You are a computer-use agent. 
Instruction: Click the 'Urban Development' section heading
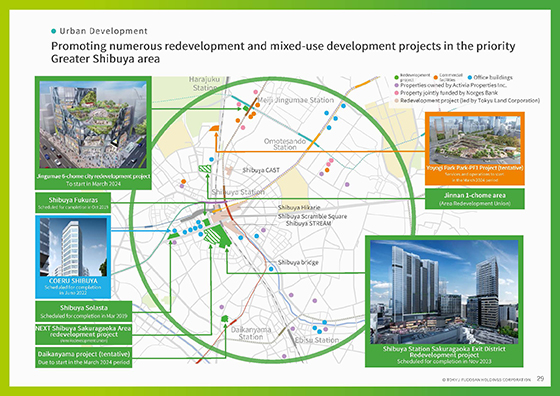[x=104, y=31]
